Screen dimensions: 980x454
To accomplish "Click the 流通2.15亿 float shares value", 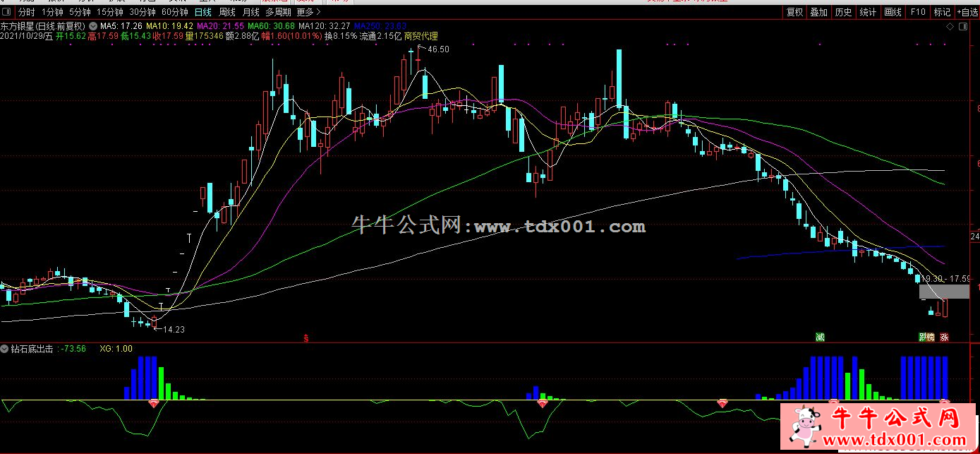I will point(380,36).
